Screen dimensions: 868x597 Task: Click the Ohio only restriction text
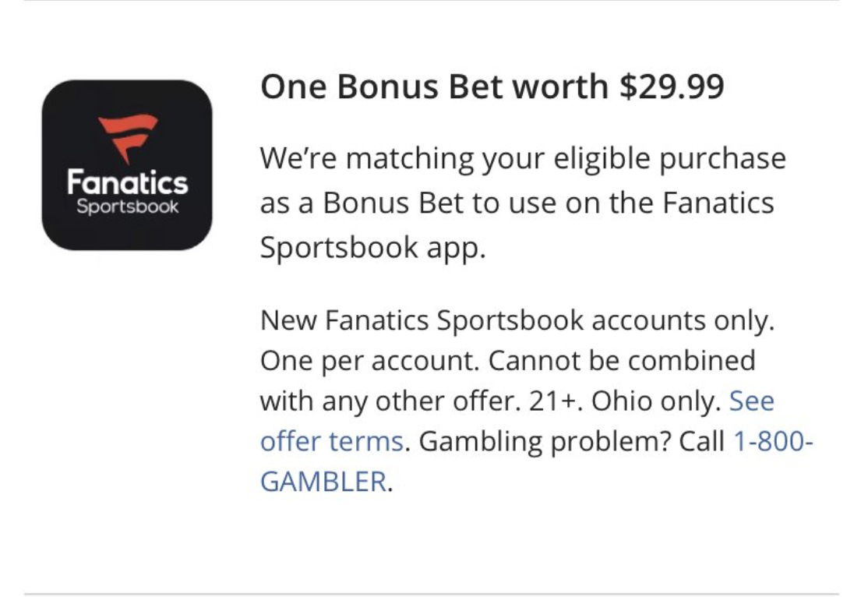click(656, 401)
